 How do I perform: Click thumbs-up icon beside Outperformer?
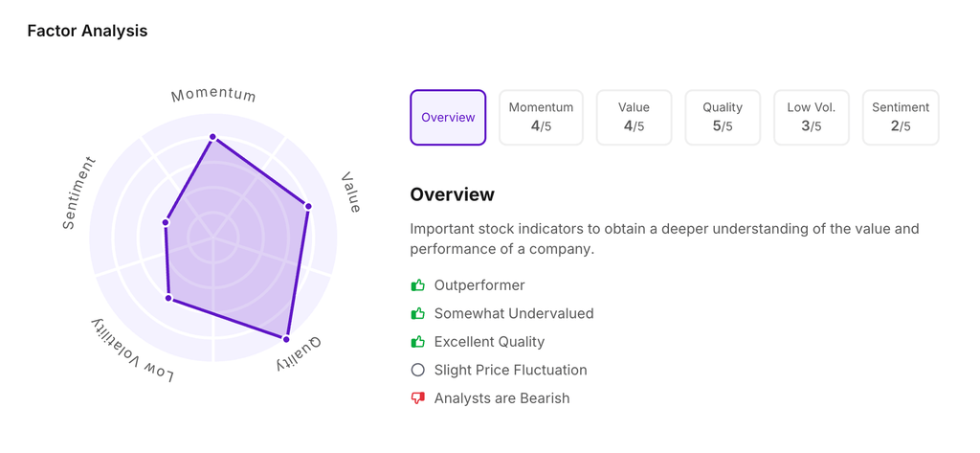[x=418, y=285]
